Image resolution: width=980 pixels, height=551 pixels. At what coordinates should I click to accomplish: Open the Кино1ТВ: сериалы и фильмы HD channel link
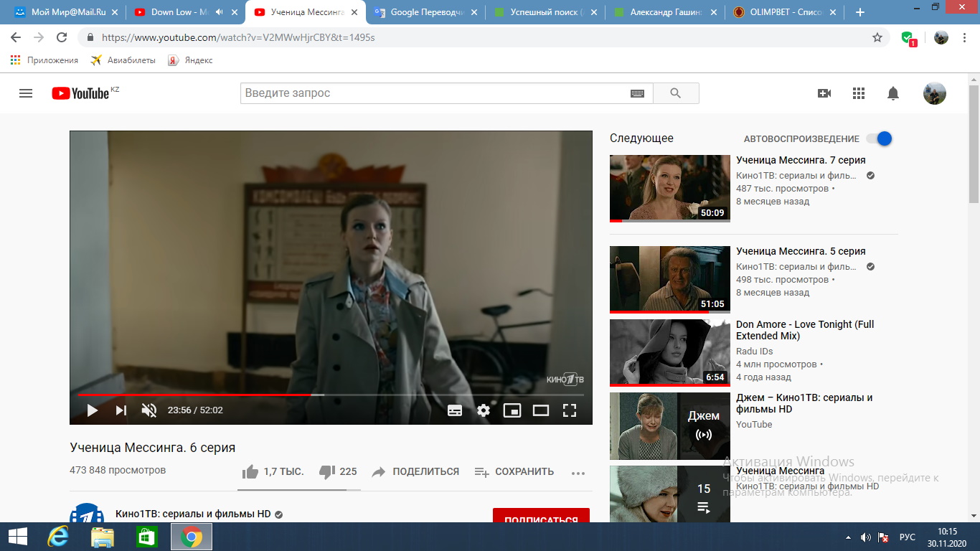193,514
